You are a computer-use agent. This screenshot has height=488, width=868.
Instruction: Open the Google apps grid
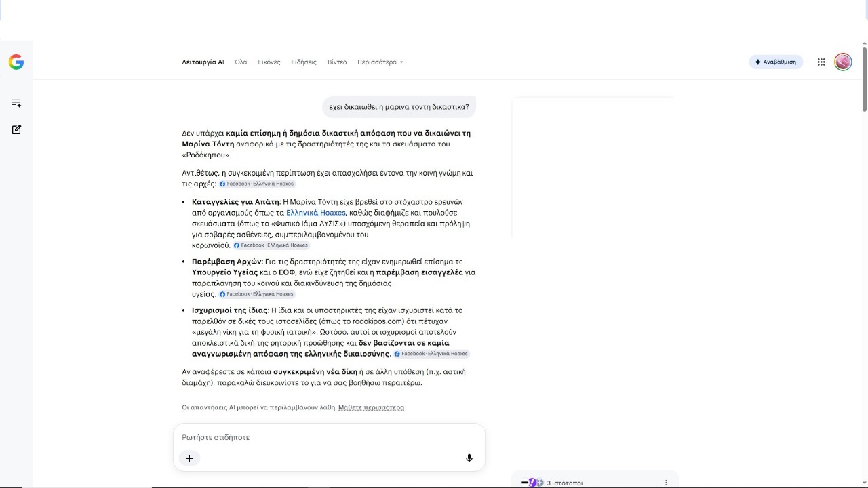[x=821, y=62]
